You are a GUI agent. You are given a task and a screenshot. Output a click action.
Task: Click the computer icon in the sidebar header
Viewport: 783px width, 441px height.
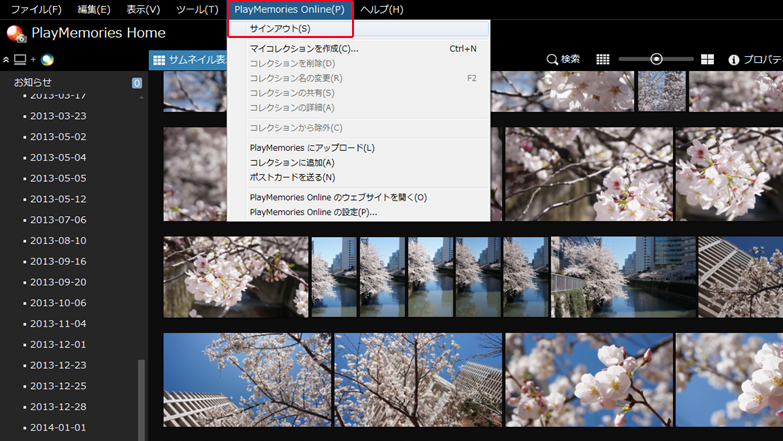tap(20, 60)
